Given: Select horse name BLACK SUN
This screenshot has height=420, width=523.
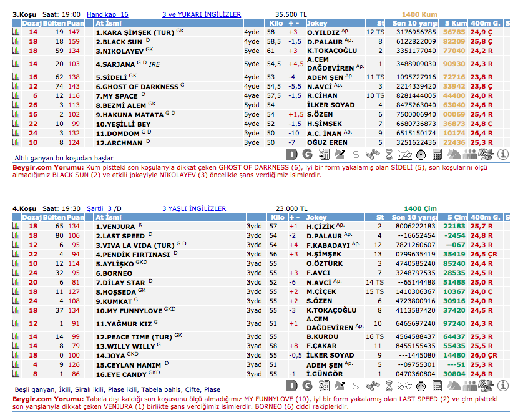Looking at the screenshot, I should click(119, 41).
